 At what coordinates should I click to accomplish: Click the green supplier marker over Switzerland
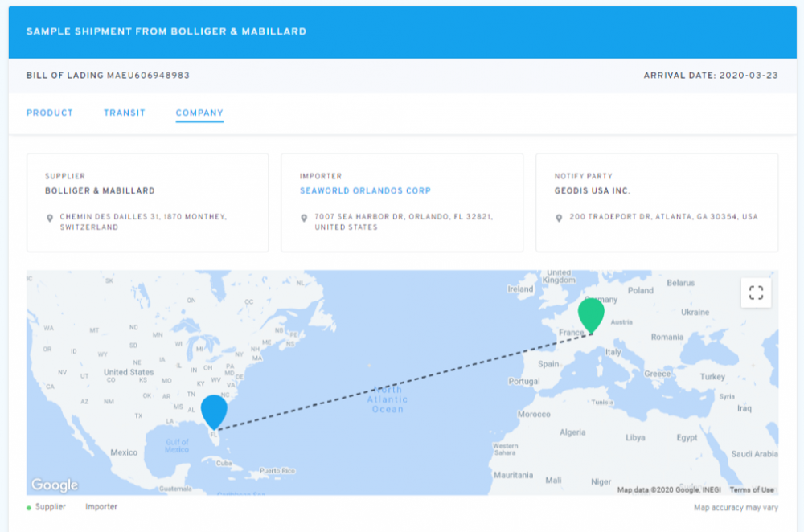(x=591, y=314)
